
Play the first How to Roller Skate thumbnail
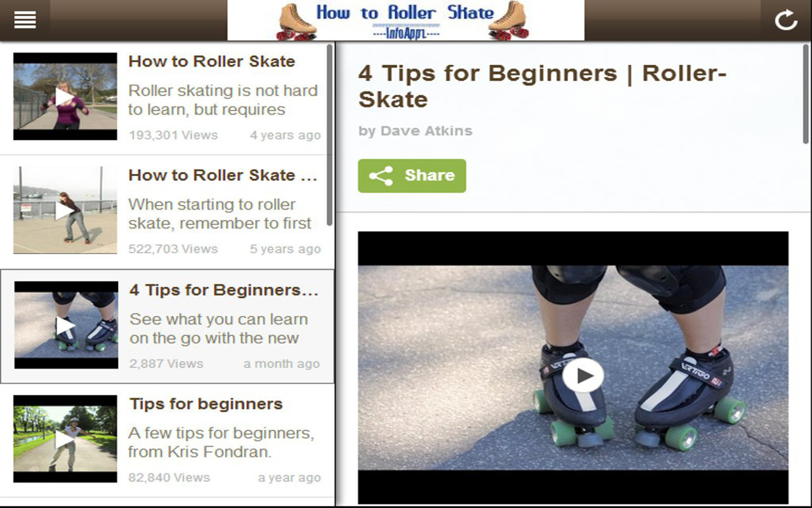pos(65,97)
